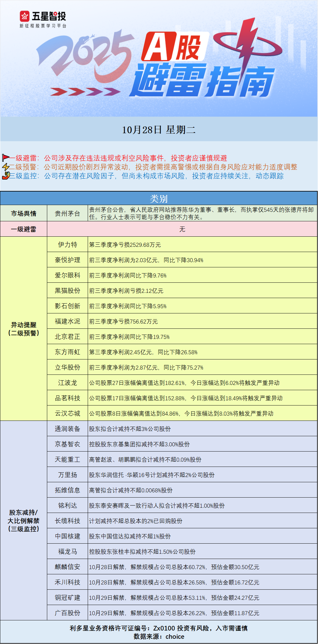The height and width of the screenshot is (644, 318).
Task: Click 控股股东京基集团拟减持 description
Action: click(x=140, y=444)
